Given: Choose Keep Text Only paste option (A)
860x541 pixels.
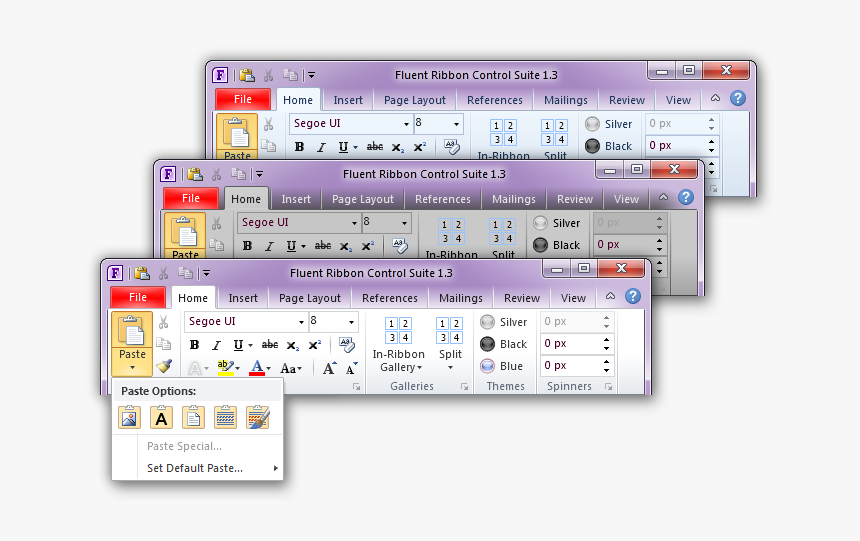Looking at the screenshot, I should tap(161, 418).
